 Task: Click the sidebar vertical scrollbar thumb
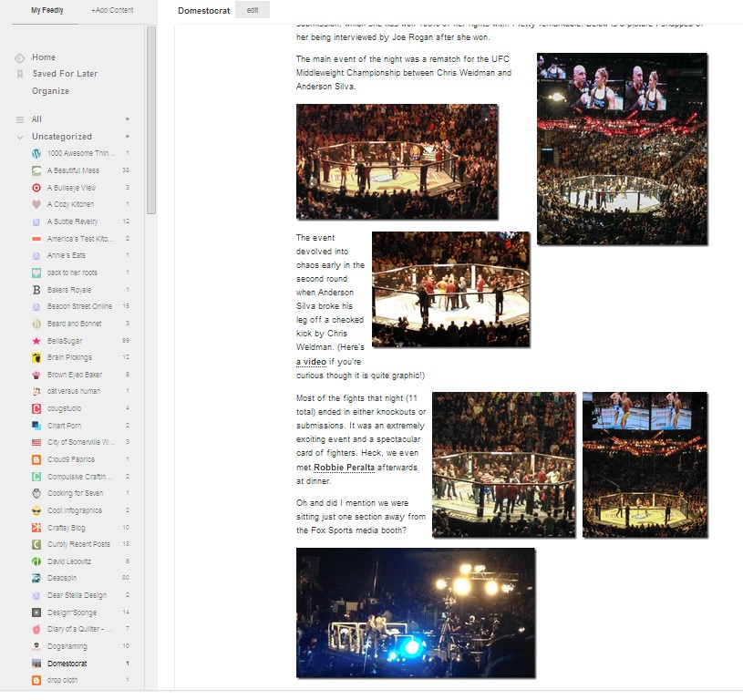point(151,118)
